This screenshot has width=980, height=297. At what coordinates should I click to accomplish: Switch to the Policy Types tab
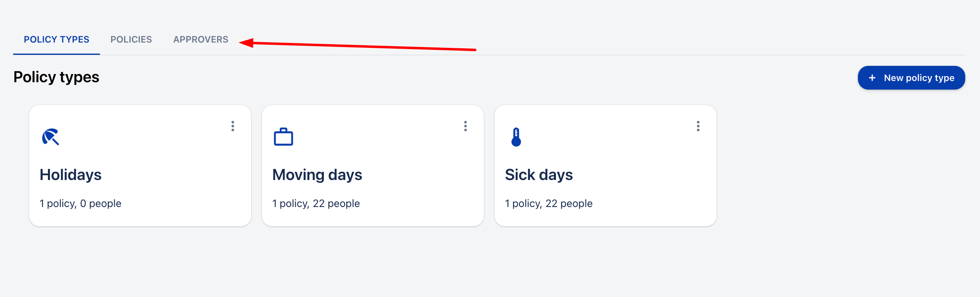57,39
